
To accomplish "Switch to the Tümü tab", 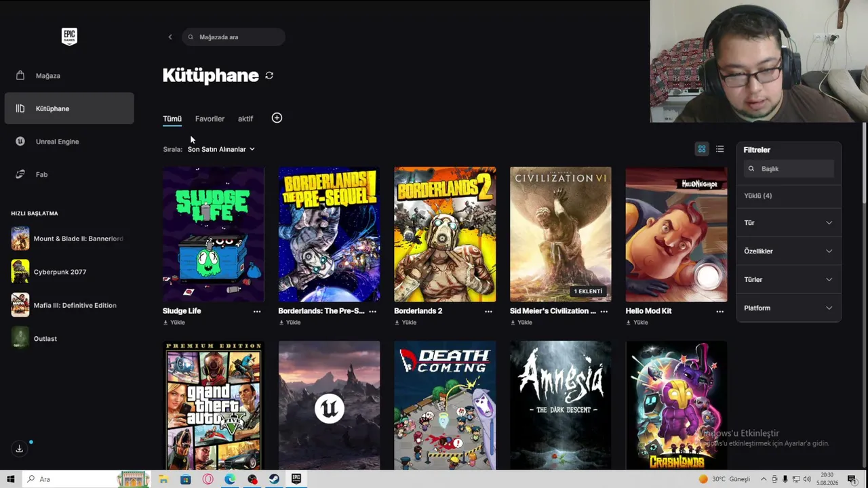I will [x=172, y=119].
